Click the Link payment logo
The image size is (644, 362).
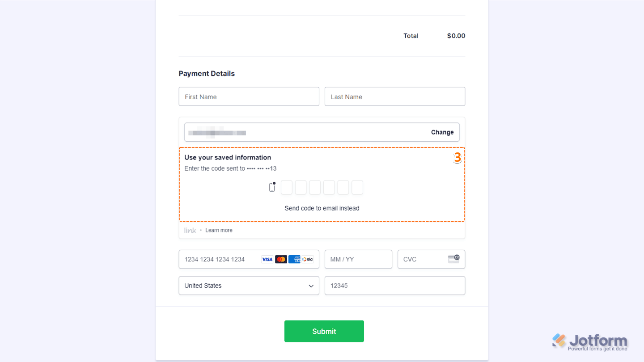coord(190,230)
